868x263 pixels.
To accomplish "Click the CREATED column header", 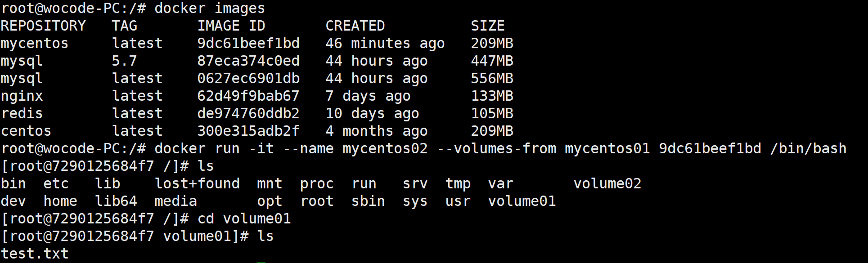I will pos(355,26).
